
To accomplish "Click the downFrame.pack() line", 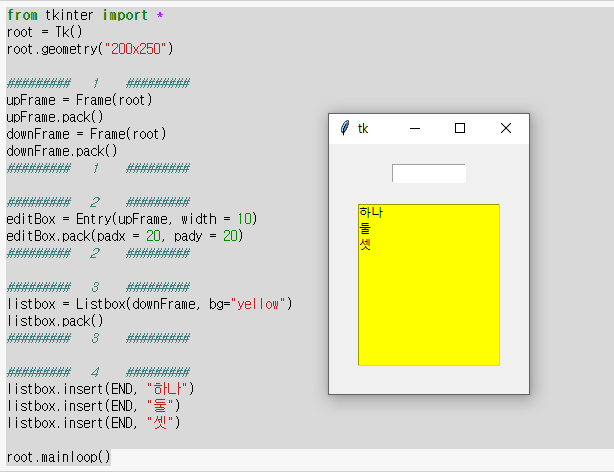I will [62, 151].
